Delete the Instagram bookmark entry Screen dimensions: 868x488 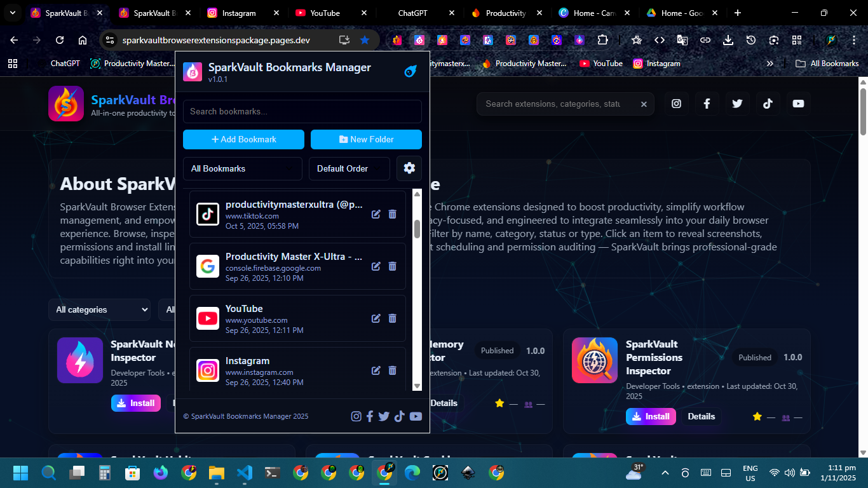point(393,370)
